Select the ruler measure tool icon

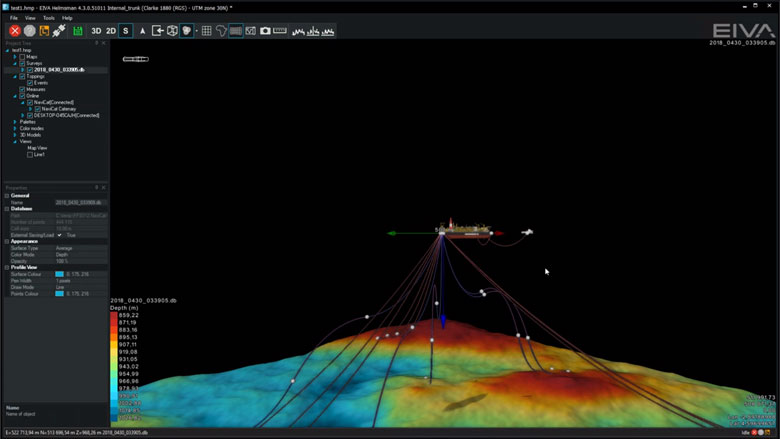(x=280, y=31)
